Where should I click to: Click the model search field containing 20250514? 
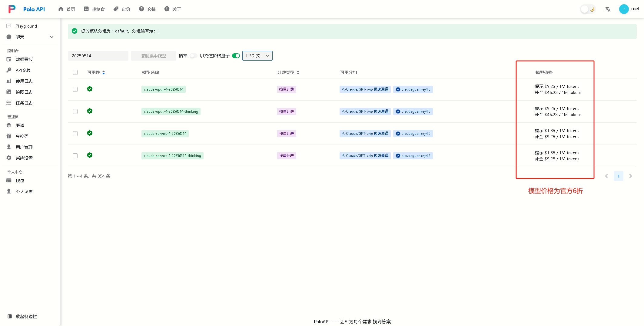click(98, 56)
